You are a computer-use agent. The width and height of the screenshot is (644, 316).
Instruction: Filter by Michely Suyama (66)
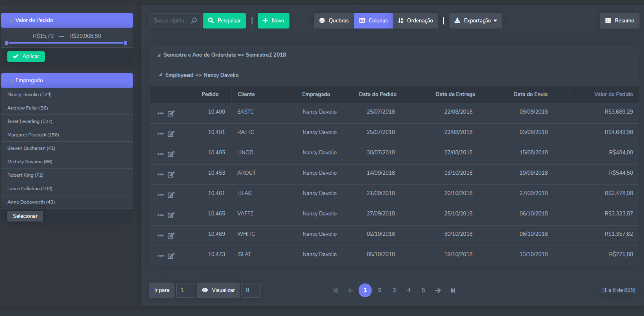pyautogui.click(x=67, y=162)
